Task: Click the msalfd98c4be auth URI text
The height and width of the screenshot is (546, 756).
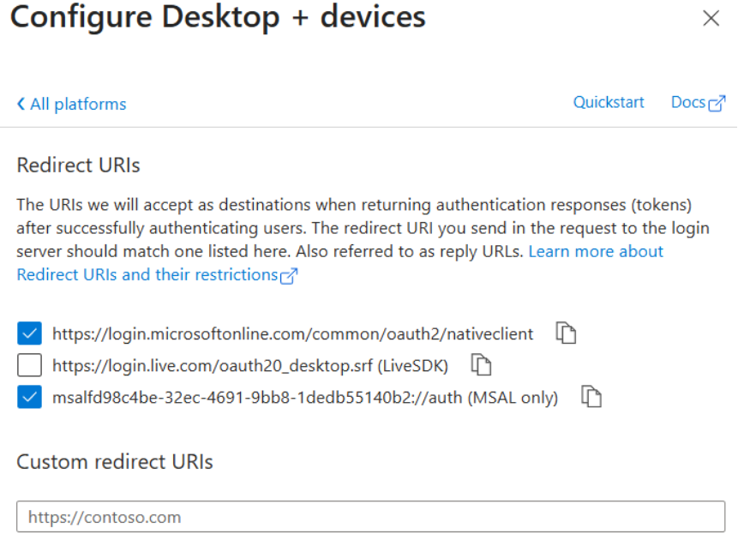Action: (304, 398)
